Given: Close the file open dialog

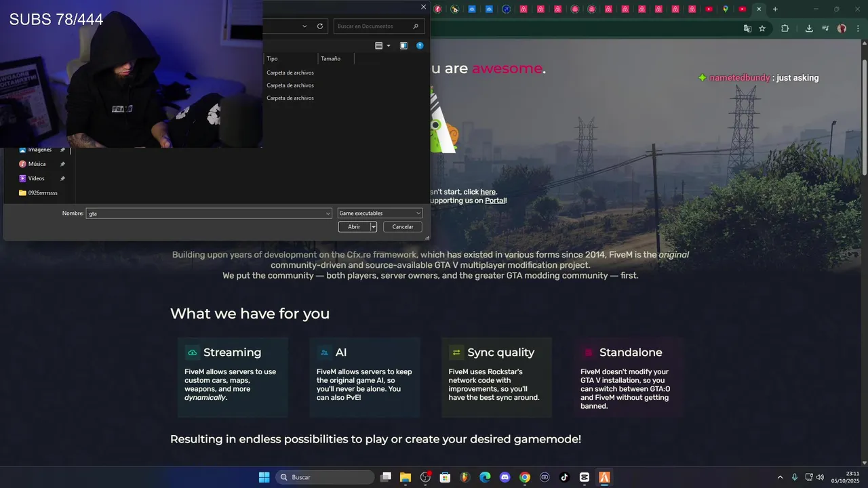Looking at the screenshot, I should pyautogui.click(x=423, y=7).
